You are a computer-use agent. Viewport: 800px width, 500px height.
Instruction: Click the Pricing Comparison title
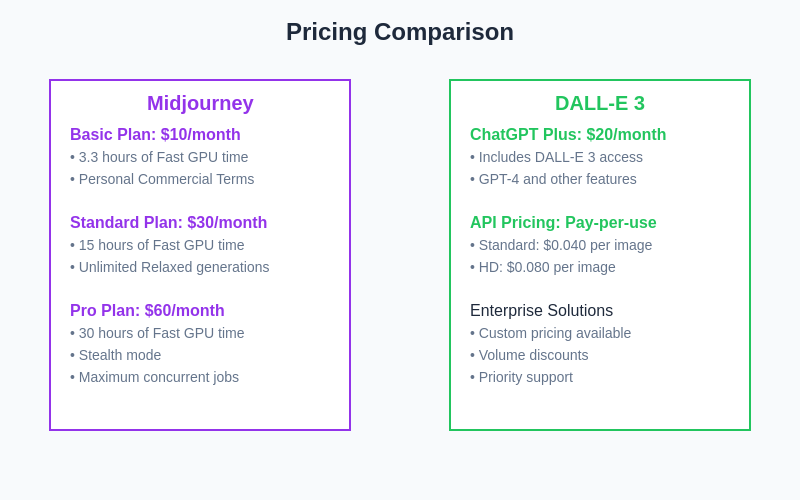[x=400, y=32]
